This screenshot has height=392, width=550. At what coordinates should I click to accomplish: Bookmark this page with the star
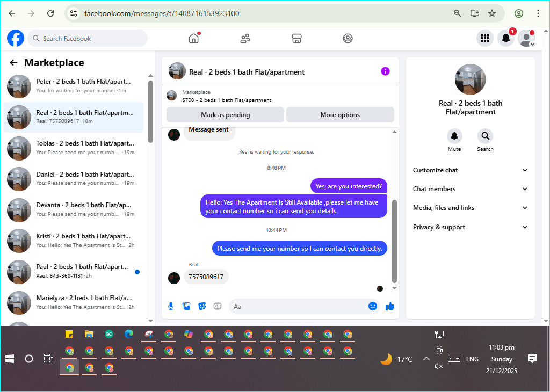[492, 13]
